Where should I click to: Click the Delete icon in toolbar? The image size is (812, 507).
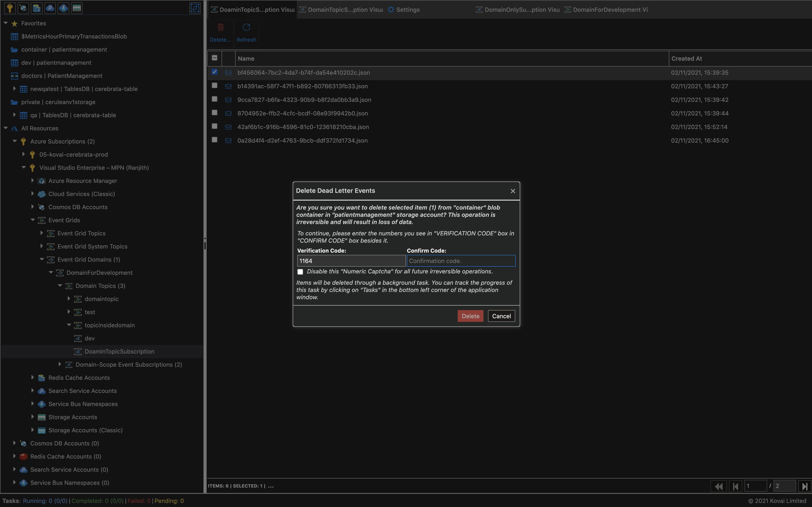point(220,27)
